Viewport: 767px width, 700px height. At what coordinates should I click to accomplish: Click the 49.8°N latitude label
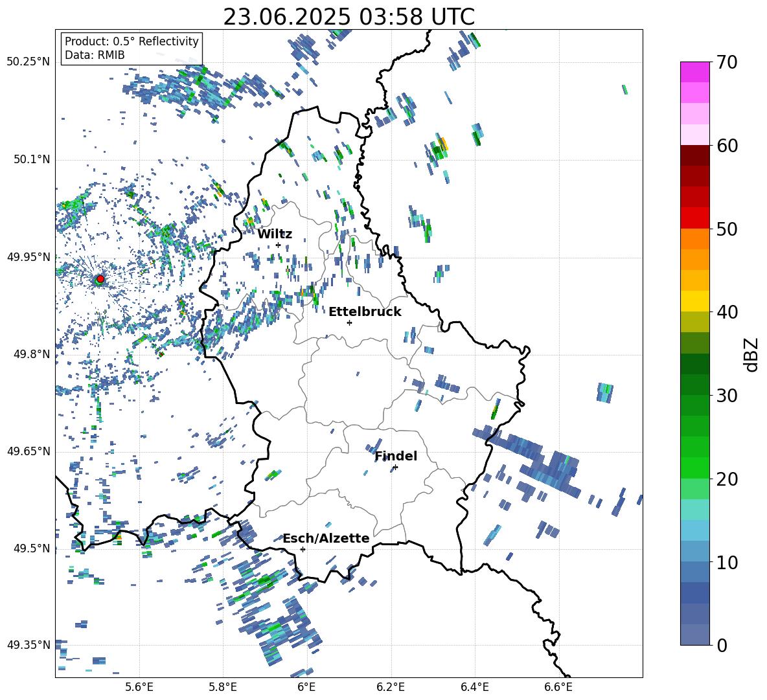click(x=31, y=354)
